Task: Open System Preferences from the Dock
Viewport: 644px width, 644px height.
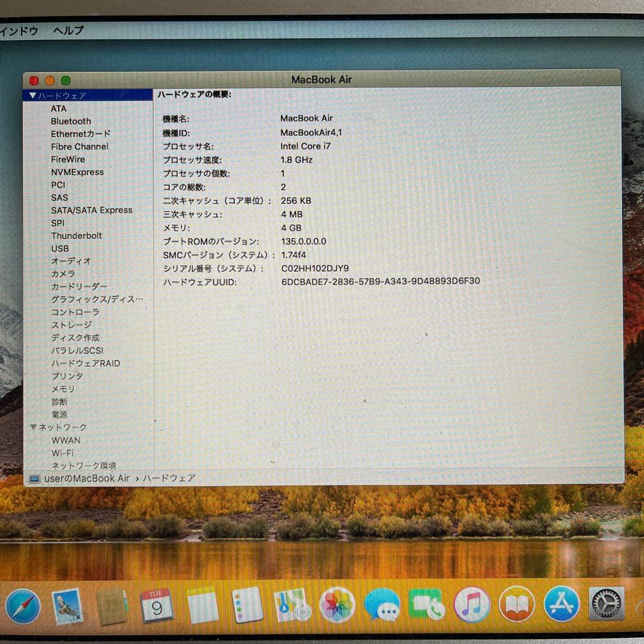Action: [x=606, y=605]
